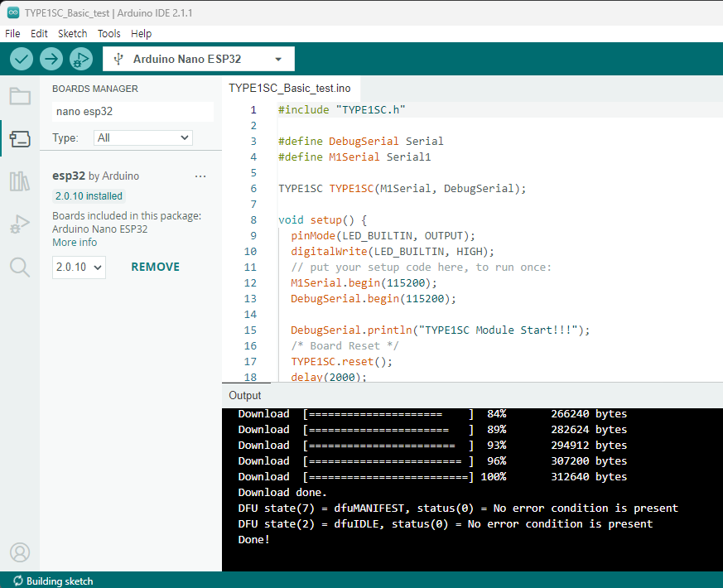This screenshot has width=723, height=588.
Task: Click the REMOVE button for esp32
Action: [156, 267]
